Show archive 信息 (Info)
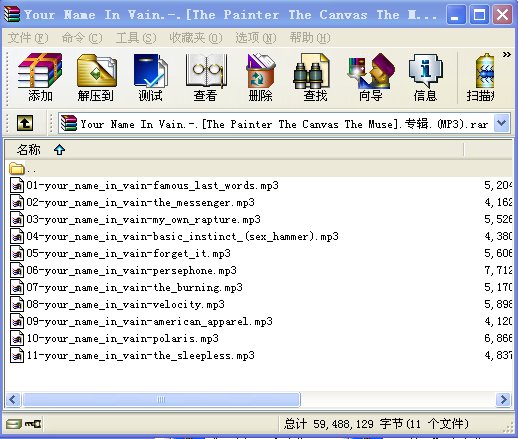 (425, 77)
